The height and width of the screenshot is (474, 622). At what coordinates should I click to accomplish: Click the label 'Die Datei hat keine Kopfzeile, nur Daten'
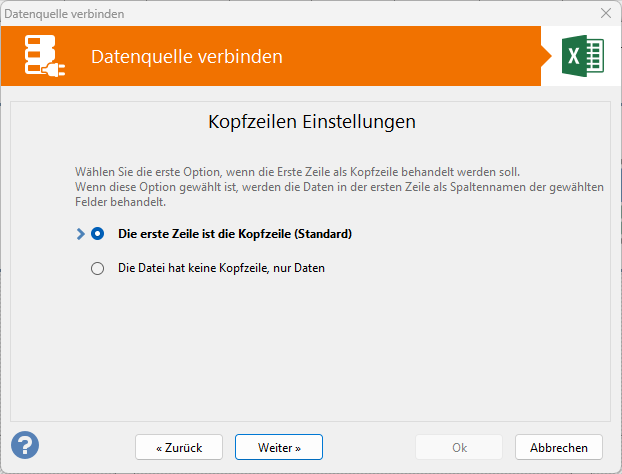tap(221, 268)
